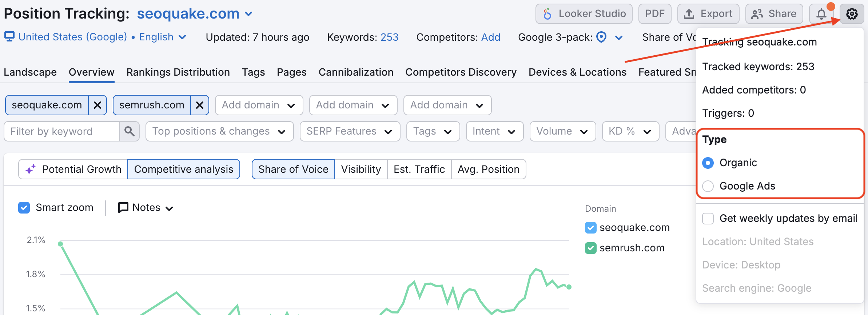Remove seoquake.com domain with X

point(97,105)
